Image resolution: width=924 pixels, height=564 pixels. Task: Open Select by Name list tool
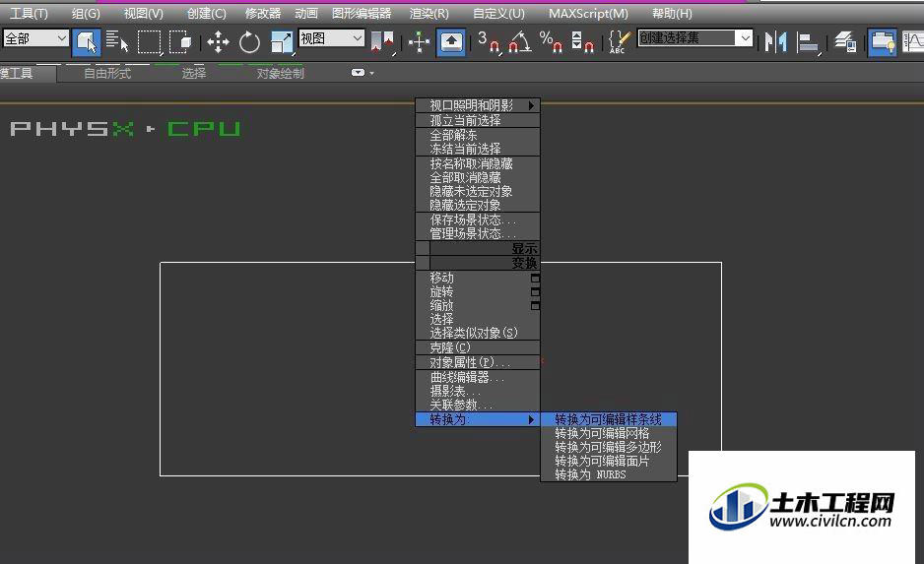(x=117, y=41)
